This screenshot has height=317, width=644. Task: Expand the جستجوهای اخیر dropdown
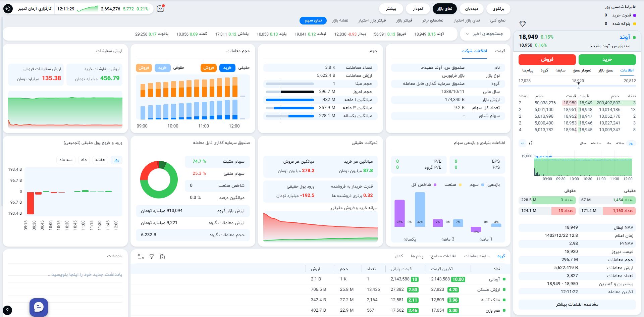(485, 34)
